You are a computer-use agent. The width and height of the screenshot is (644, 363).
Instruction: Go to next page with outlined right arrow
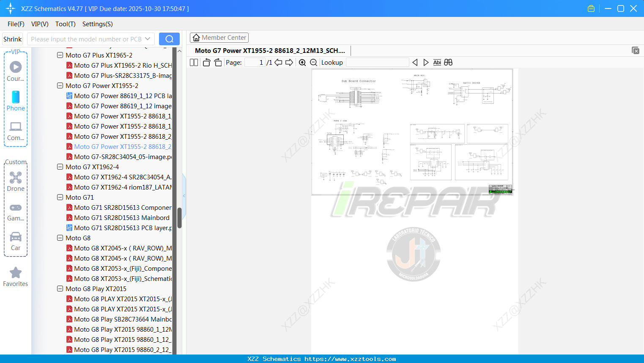(289, 63)
